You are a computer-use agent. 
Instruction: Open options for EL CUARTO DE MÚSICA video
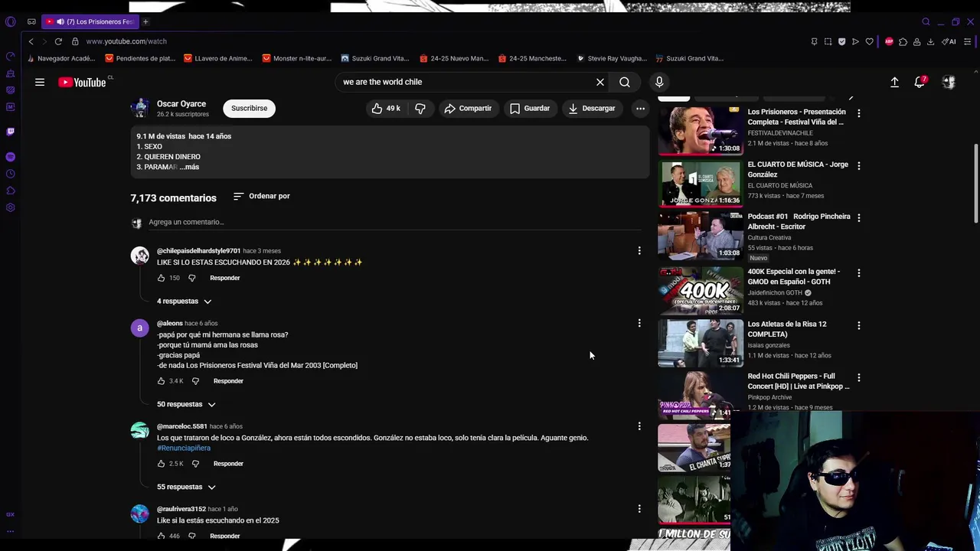(858, 165)
